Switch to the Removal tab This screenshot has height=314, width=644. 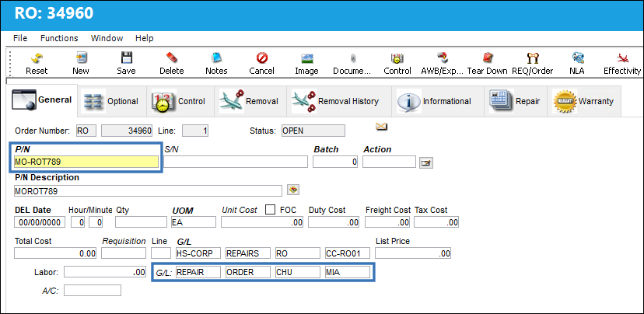pos(250,101)
